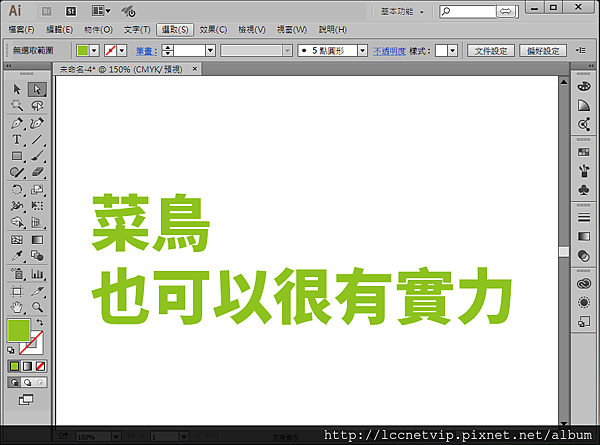Open the File menu
Screen dimensions: 600x445
pos(21,29)
